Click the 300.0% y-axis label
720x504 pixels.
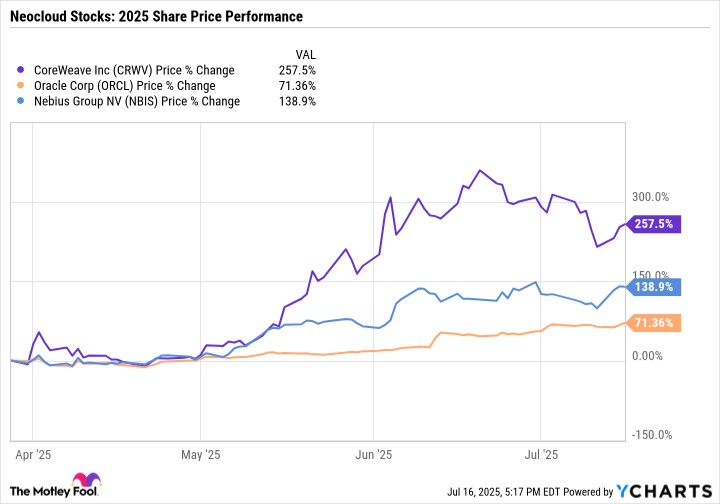tap(651, 197)
